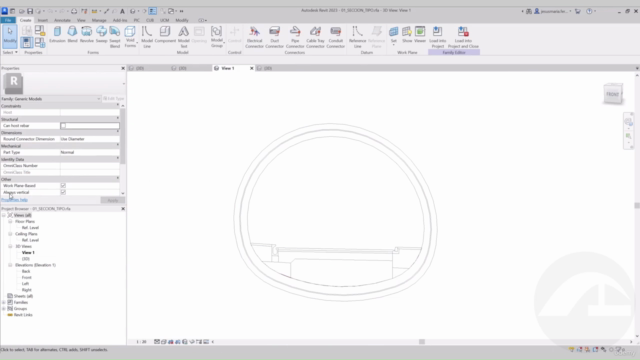Click the user account sign-in menu
The height and width of the screenshot is (360, 640).
(x=553, y=11)
